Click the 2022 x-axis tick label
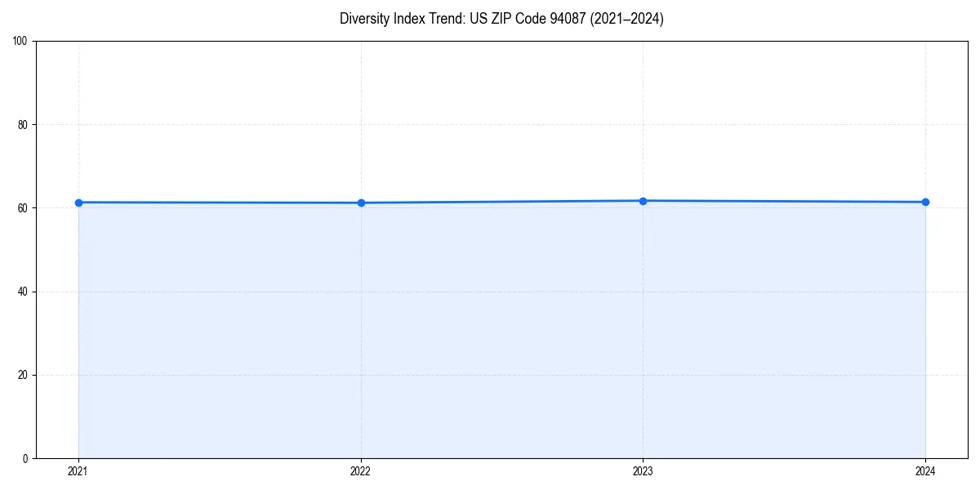 361,470
